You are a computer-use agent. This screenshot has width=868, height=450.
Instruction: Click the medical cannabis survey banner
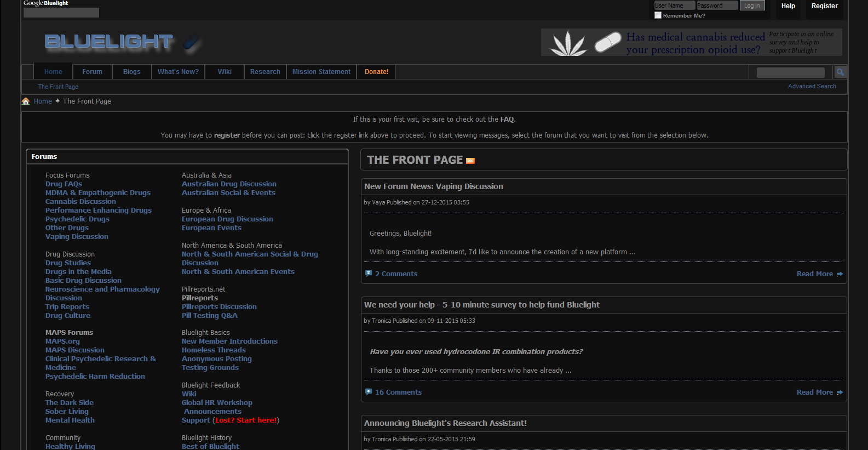(691, 42)
